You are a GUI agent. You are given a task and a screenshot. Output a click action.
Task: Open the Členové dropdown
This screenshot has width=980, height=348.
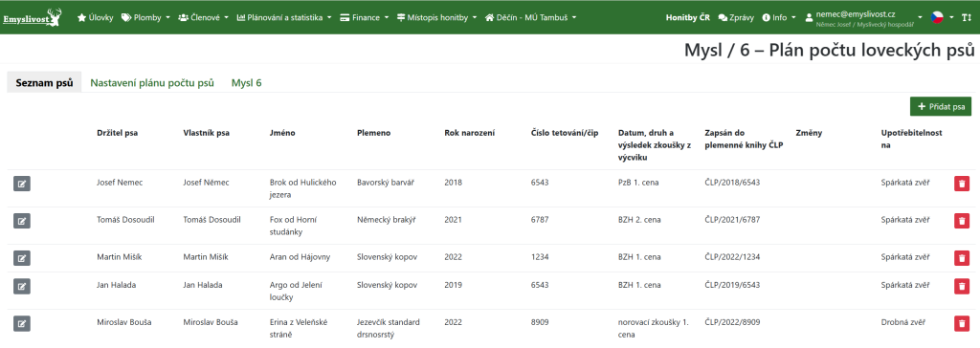coord(203,17)
